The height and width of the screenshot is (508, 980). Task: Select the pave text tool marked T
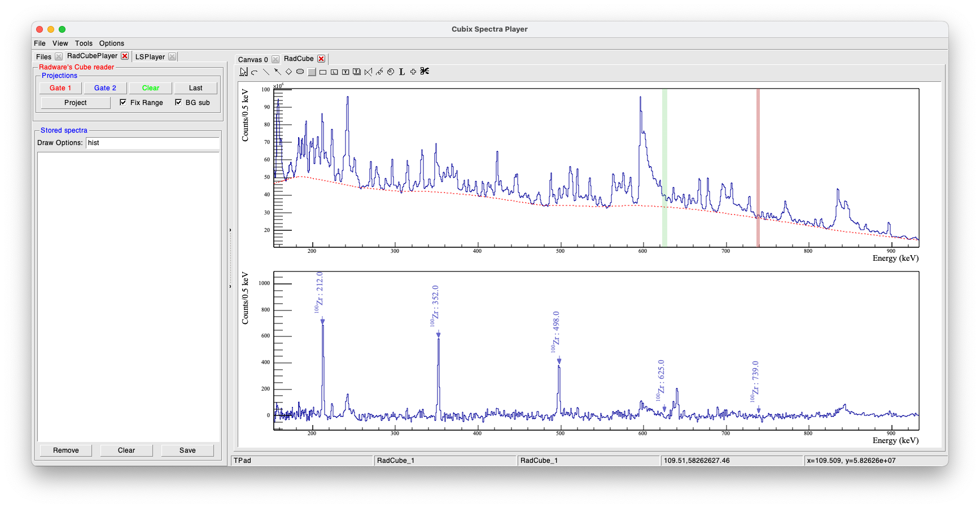click(345, 72)
